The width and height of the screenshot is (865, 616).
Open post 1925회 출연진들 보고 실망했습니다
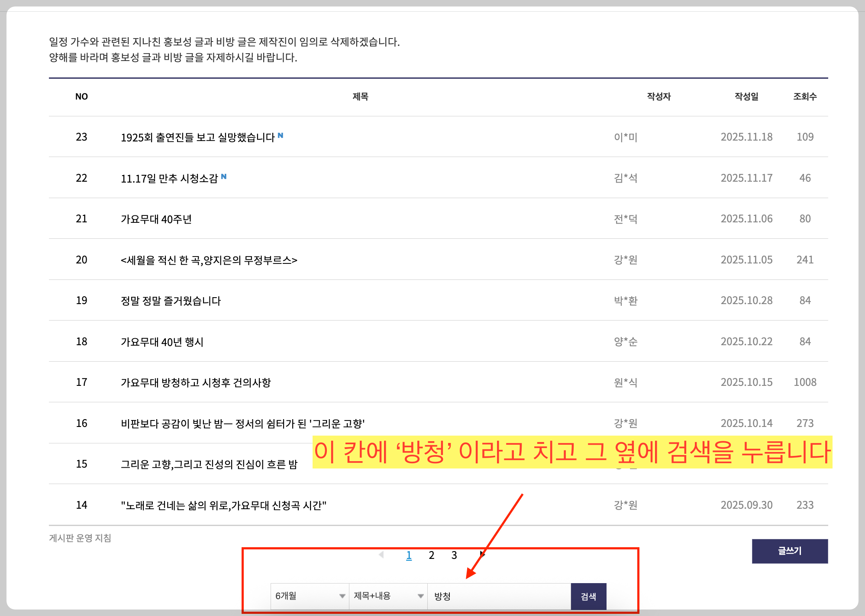coord(198,138)
